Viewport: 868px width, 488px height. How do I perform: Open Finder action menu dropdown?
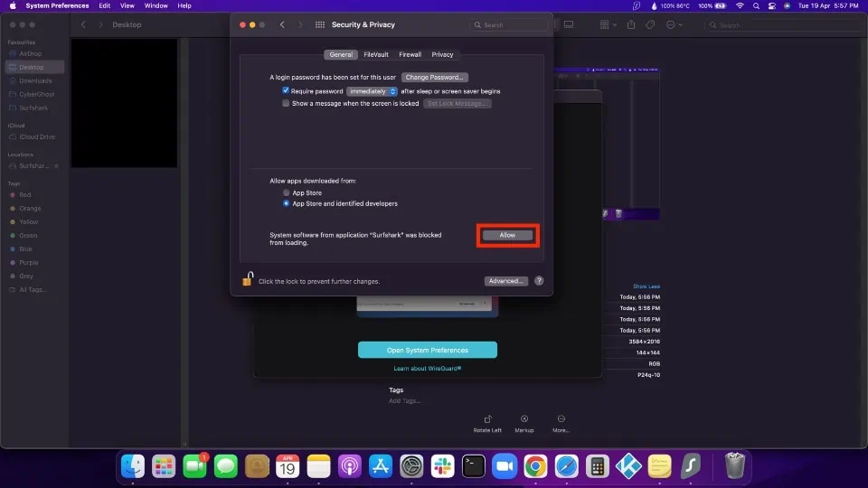pos(675,25)
